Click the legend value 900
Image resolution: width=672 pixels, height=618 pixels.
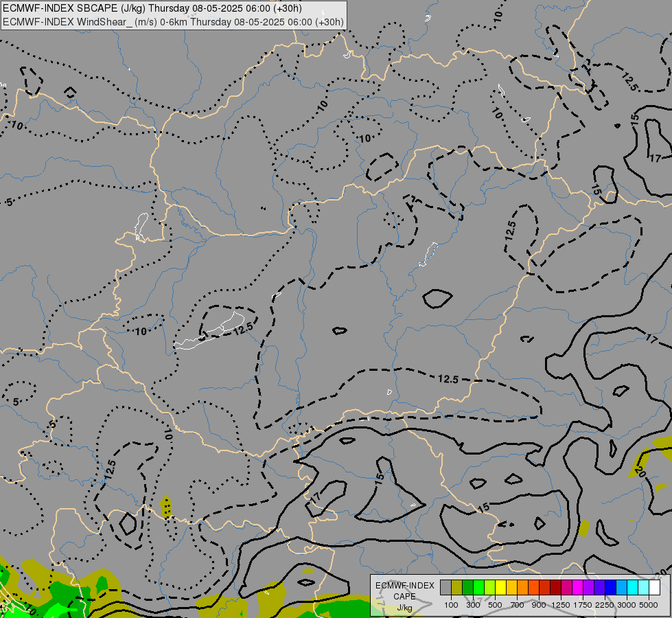539,605
